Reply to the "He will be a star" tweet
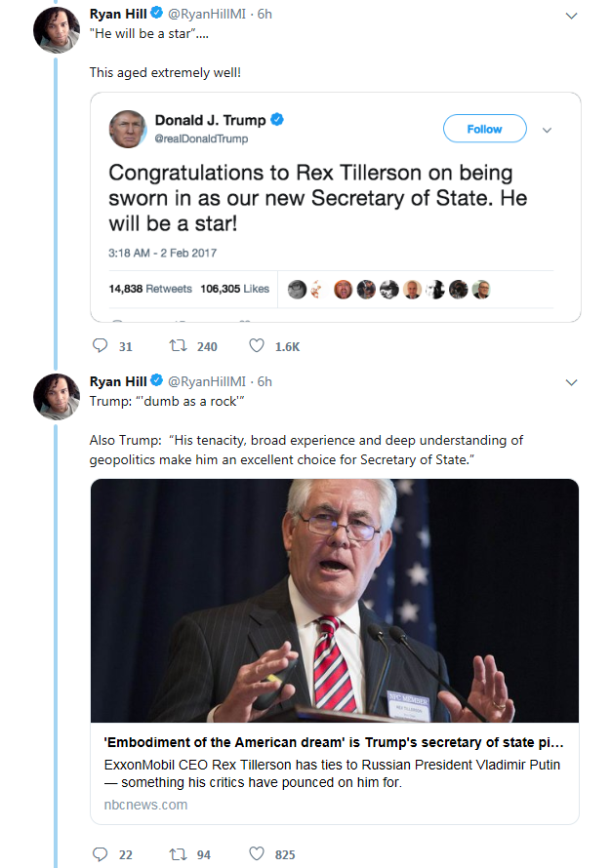The height and width of the screenshot is (868, 611). 101,346
